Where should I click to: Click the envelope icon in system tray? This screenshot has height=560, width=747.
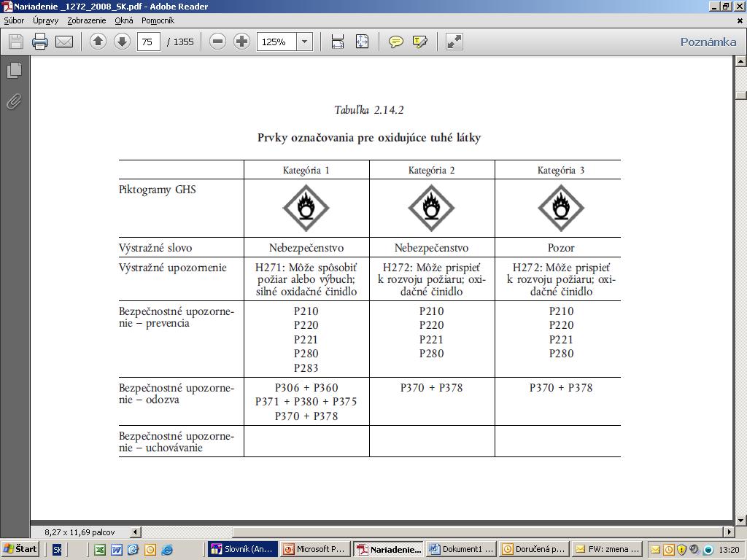click(656, 550)
